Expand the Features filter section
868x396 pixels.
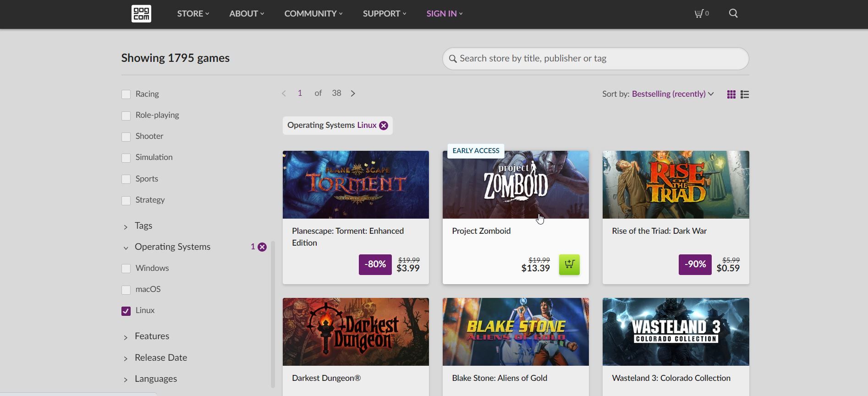[x=152, y=336]
